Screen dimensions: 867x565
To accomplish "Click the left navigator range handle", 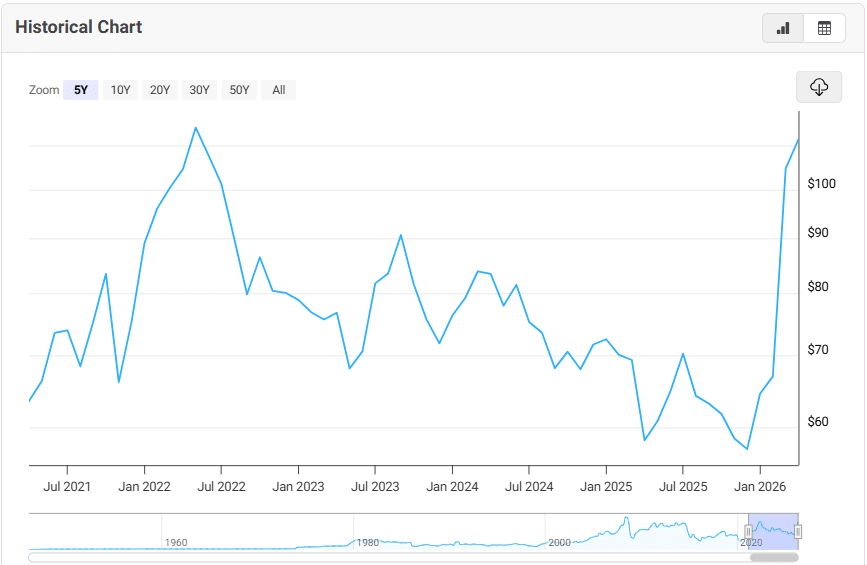I will click(x=748, y=531).
